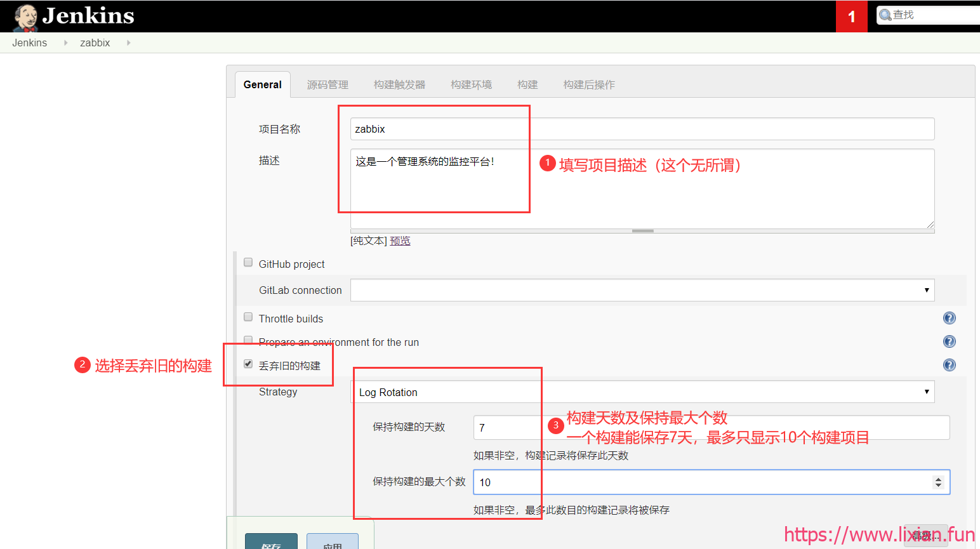Enable the GitHub project checkbox
The width and height of the screenshot is (980, 549).
pyautogui.click(x=248, y=262)
